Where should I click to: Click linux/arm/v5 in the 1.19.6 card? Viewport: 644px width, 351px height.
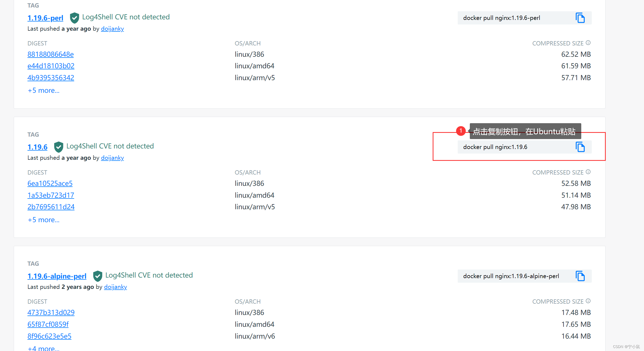click(255, 207)
